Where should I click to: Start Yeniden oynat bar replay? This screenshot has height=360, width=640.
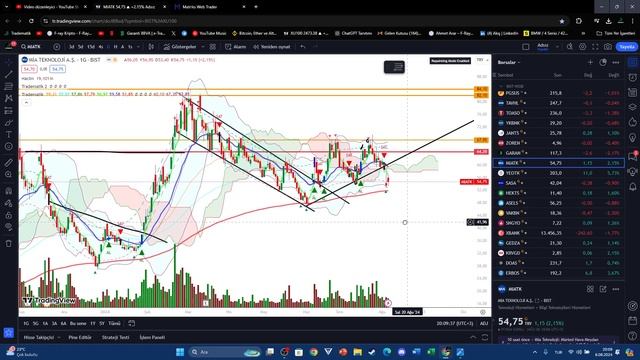271,47
